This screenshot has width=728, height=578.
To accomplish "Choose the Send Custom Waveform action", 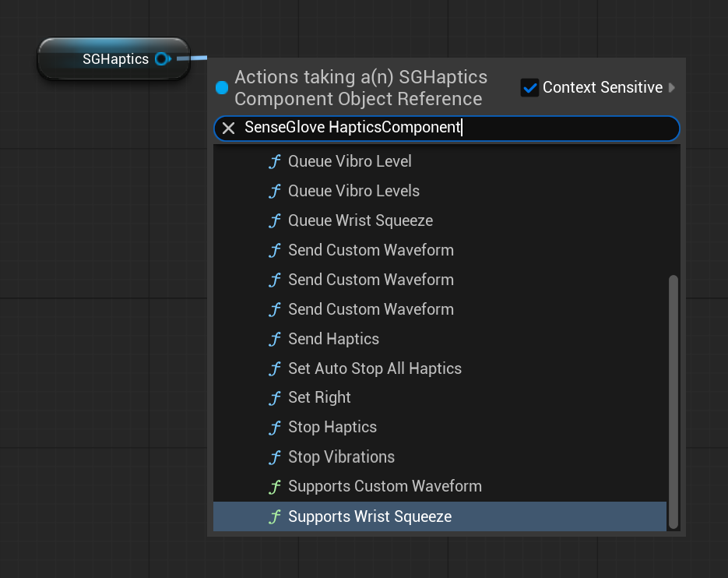I will pos(371,250).
